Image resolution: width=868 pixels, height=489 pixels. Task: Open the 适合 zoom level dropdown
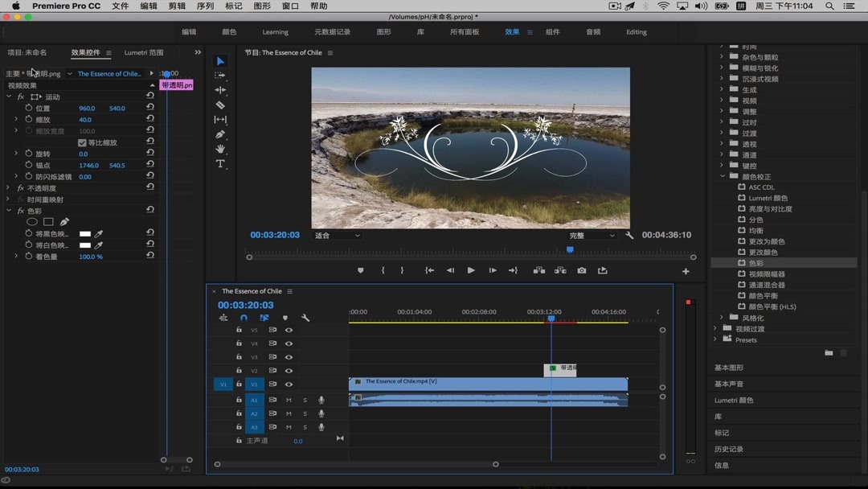click(x=338, y=236)
